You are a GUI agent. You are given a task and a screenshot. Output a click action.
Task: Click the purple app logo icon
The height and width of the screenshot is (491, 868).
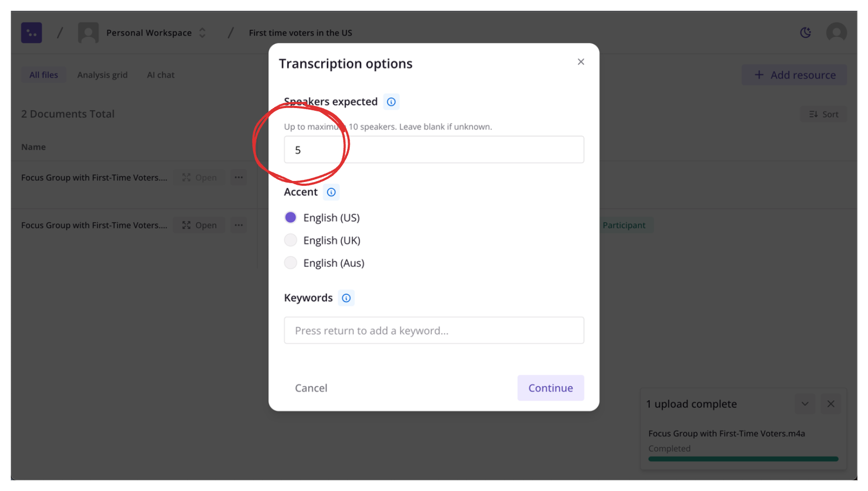(31, 33)
